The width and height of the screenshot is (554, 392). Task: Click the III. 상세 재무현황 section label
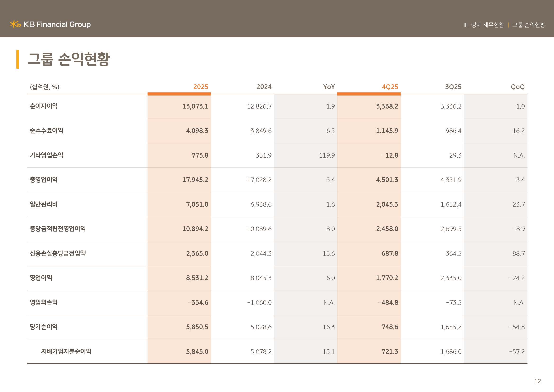tap(484, 25)
